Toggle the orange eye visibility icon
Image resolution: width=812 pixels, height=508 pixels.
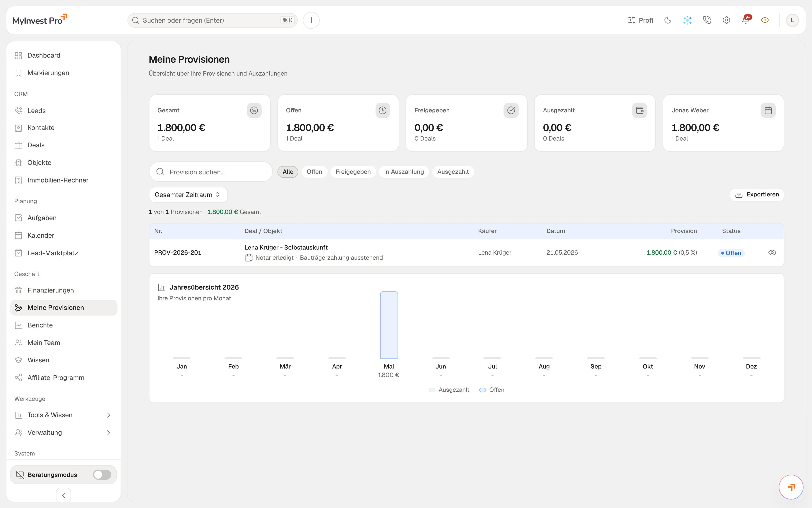765,20
